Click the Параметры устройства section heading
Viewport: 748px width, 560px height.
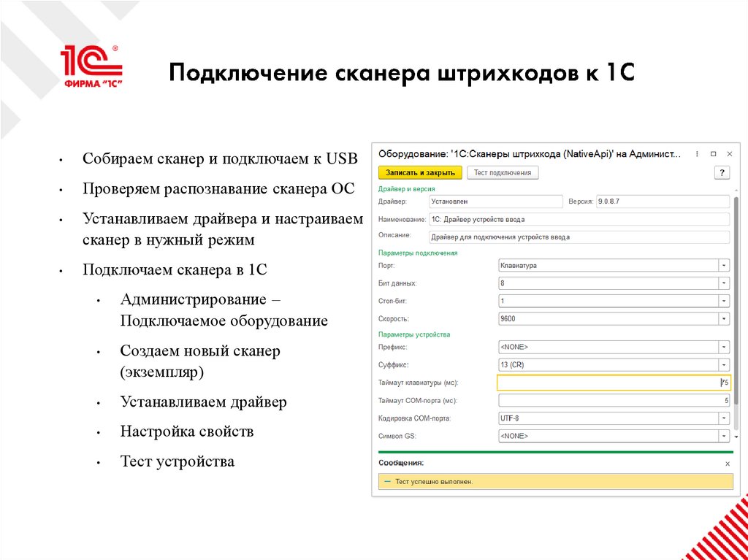(414, 334)
